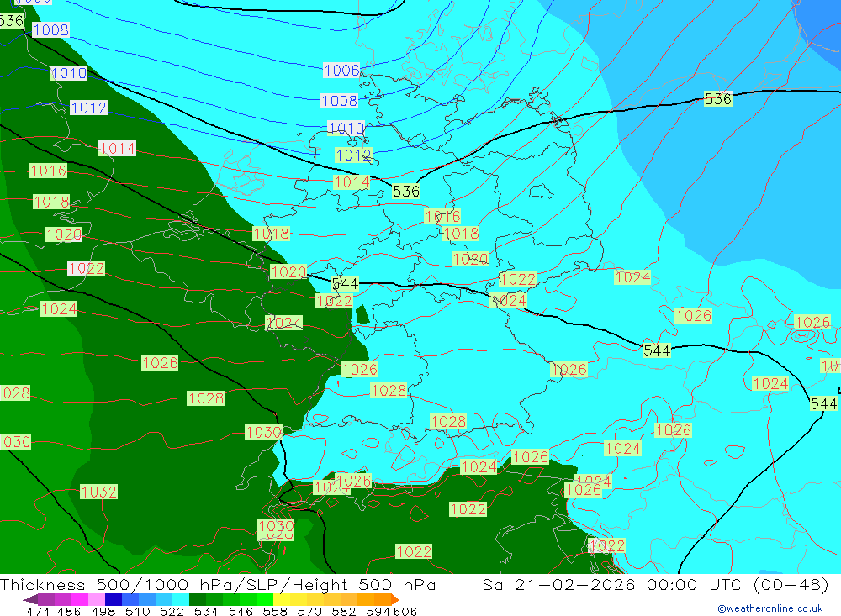This screenshot has width=841, height=616.
Task: Click the legend value '546'
Action: pyautogui.click(x=241, y=611)
